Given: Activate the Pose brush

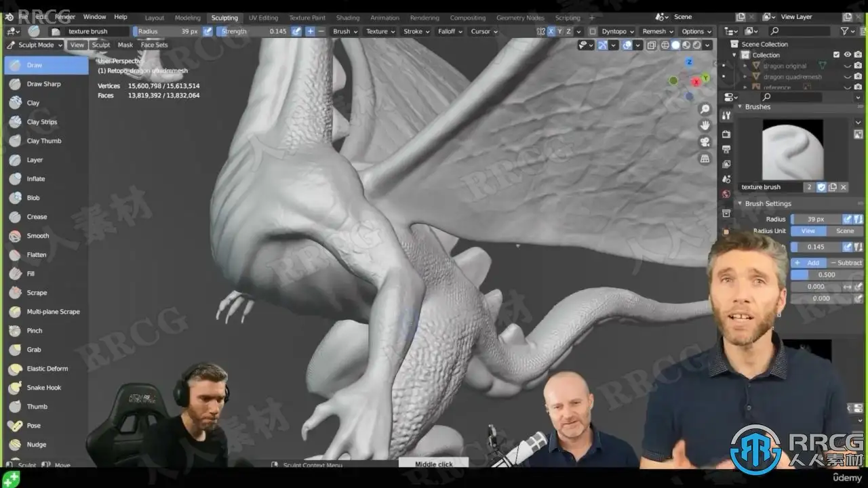Looking at the screenshot, I should (x=46, y=426).
